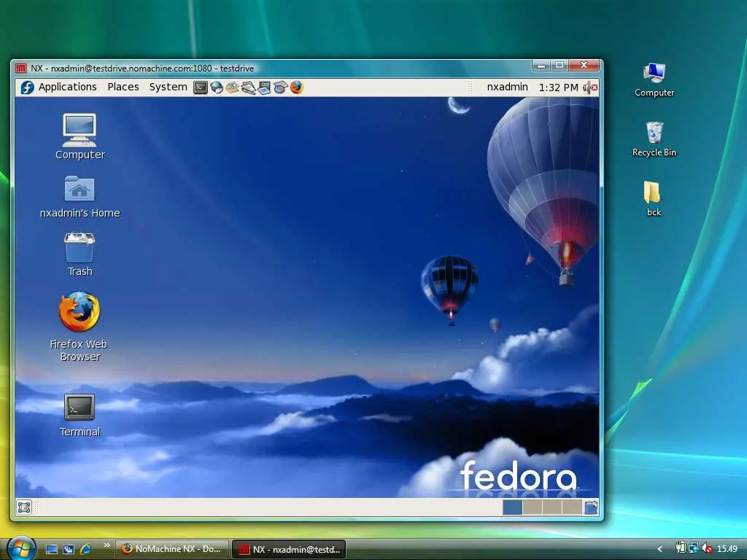Open the Windows Start orb
This screenshot has width=747, height=560.
(21, 548)
